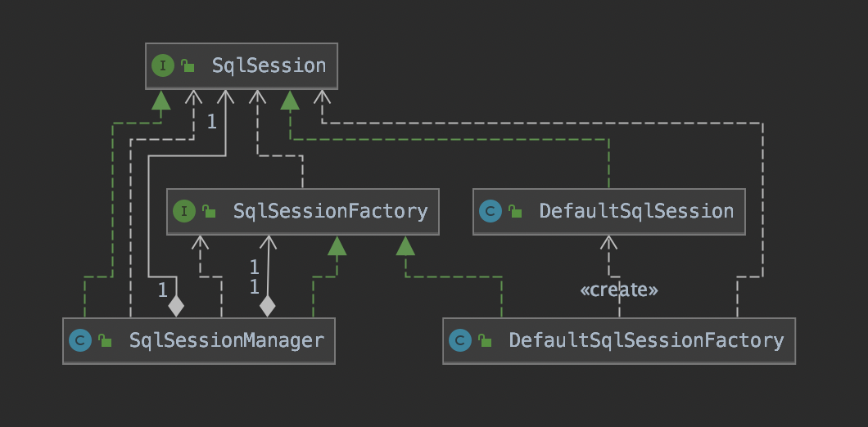This screenshot has height=427, width=868.
Task: Select the SqlSessionManager node name
Action: [x=227, y=340]
